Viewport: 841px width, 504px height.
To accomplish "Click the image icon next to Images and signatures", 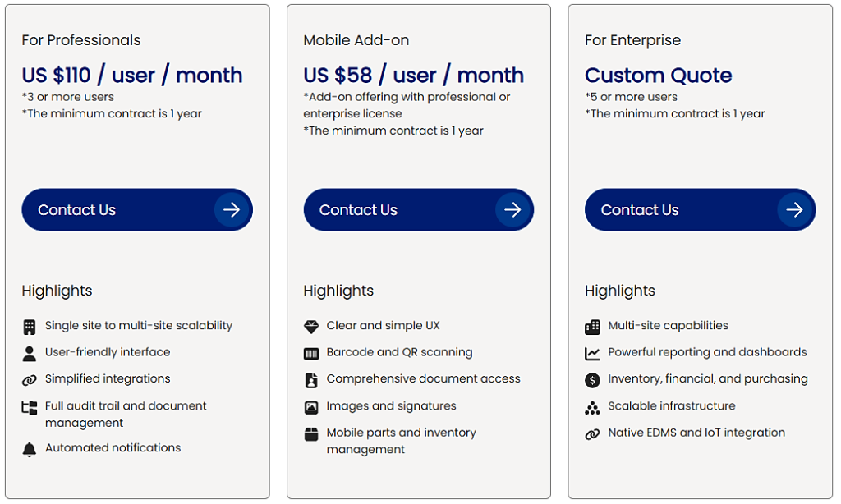I will pyautogui.click(x=311, y=406).
